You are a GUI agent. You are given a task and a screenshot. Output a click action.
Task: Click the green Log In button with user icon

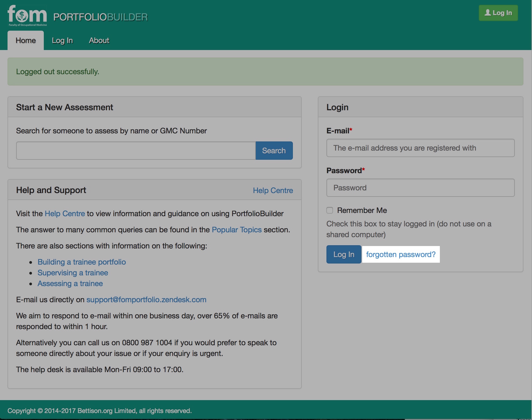(x=498, y=13)
